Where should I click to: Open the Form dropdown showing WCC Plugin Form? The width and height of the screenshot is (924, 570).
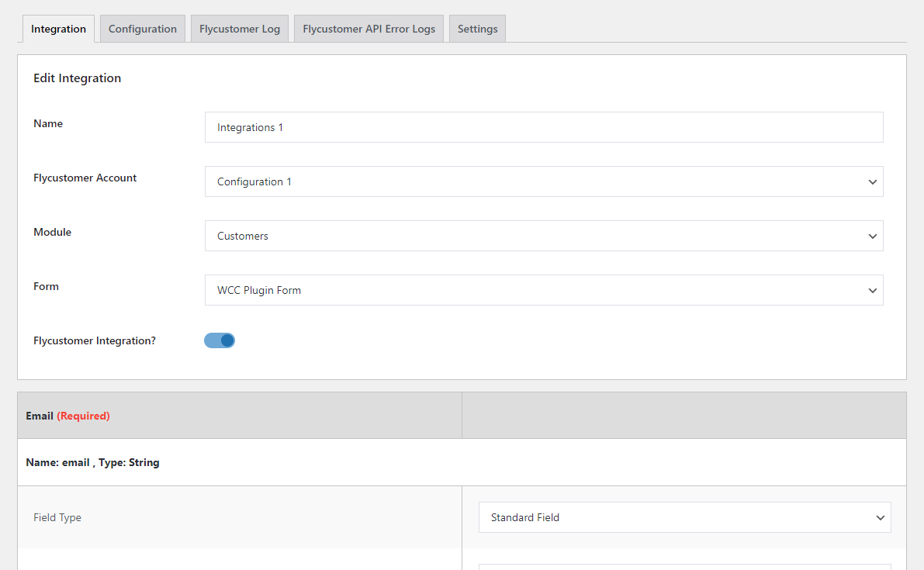point(543,290)
